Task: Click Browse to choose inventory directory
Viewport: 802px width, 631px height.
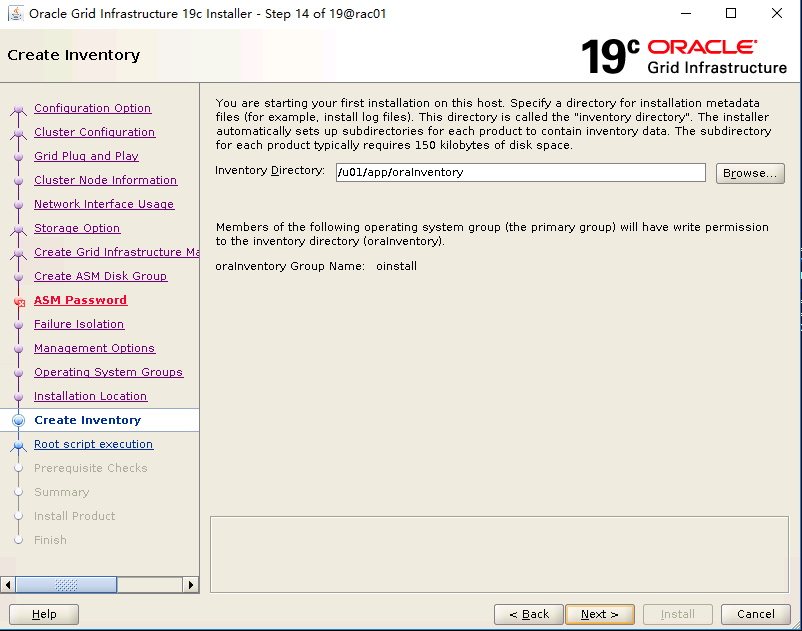Action: (750, 173)
